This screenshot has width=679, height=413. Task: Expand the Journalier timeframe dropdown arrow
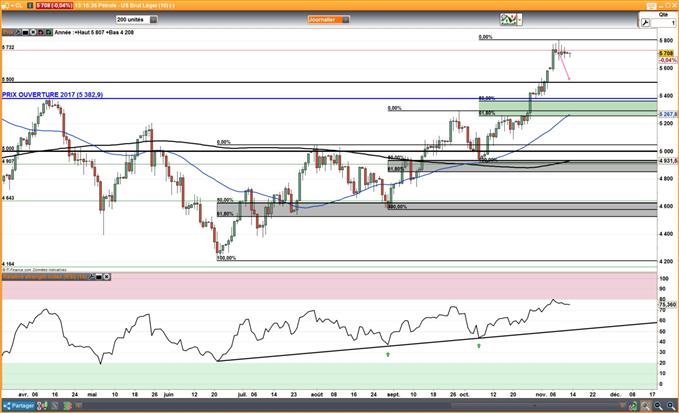click(x=345, y=19)
